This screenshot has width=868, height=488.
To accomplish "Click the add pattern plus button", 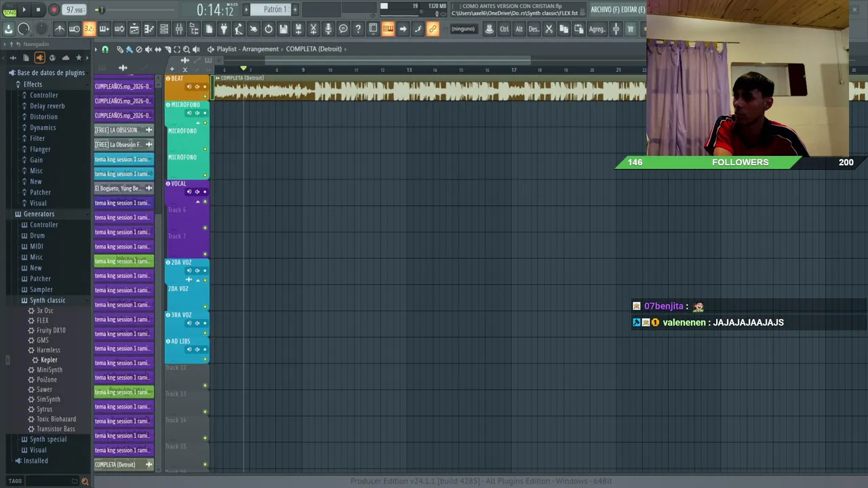I will (295, 9).
